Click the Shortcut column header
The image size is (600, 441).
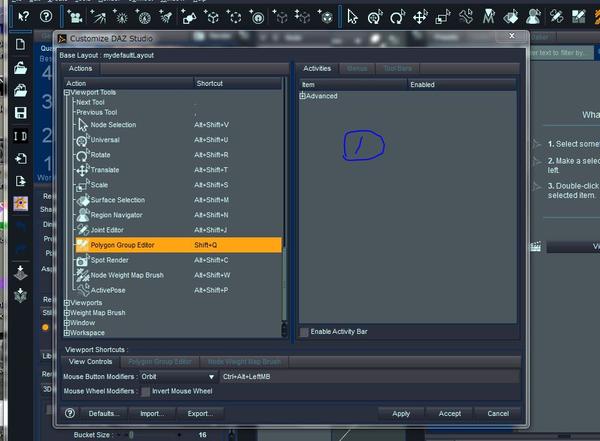[238, 83]
